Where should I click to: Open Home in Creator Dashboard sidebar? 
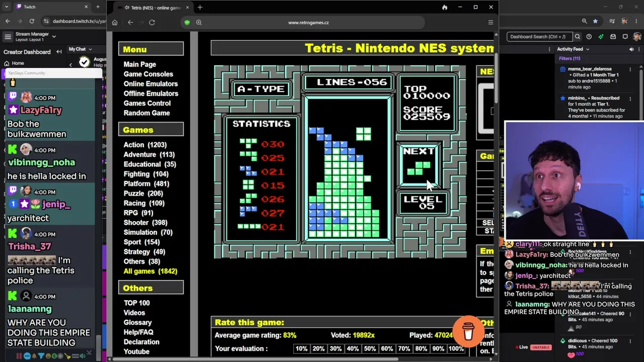[x=14, y=63]
